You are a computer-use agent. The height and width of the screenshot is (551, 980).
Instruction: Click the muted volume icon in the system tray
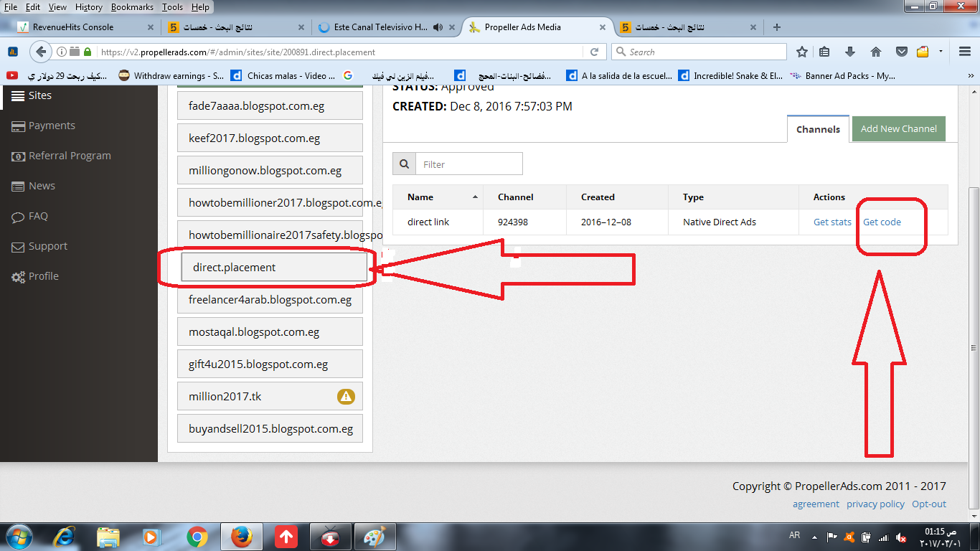click(901, 537)
